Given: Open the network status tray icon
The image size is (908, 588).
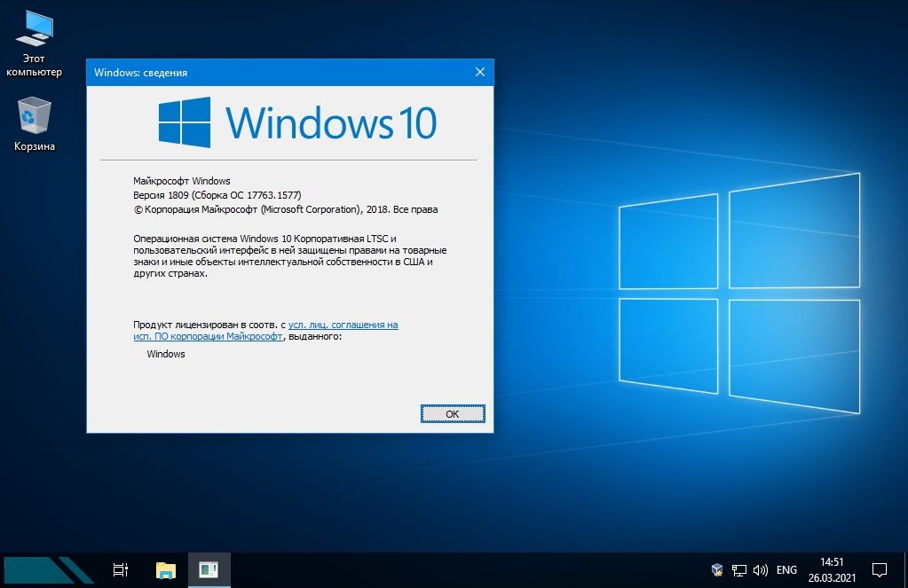Looking at the screenshot, I should coord(738,569).
